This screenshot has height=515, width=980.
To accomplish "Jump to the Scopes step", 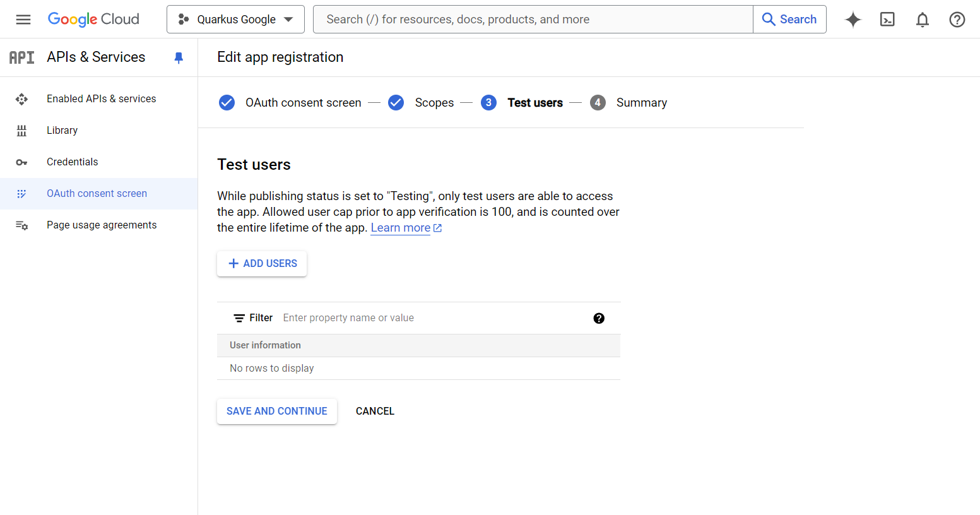I will tap(434, 103).
